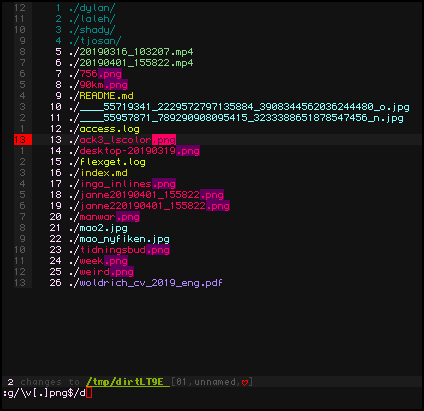Click the 20190316_103207.mp4 file line
424x411 pixels.
[x=131, y=52]
